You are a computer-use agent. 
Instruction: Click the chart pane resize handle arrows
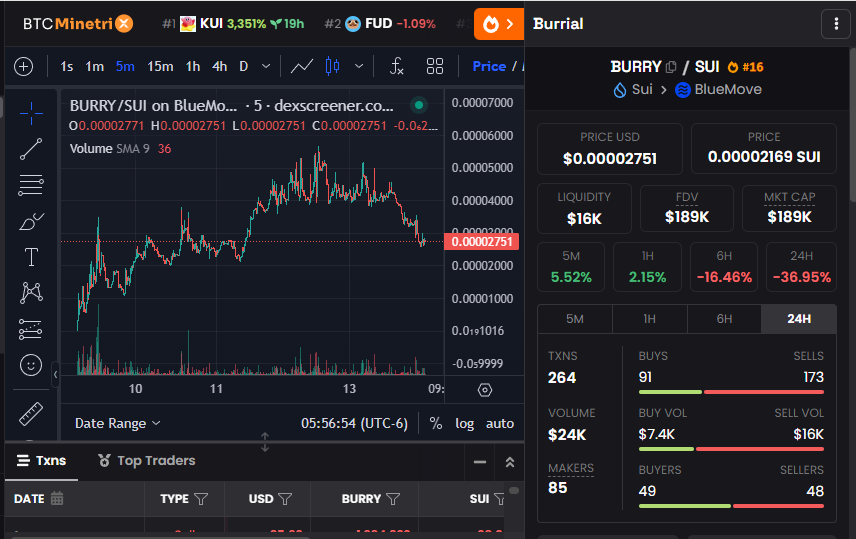tap(265, 442)
